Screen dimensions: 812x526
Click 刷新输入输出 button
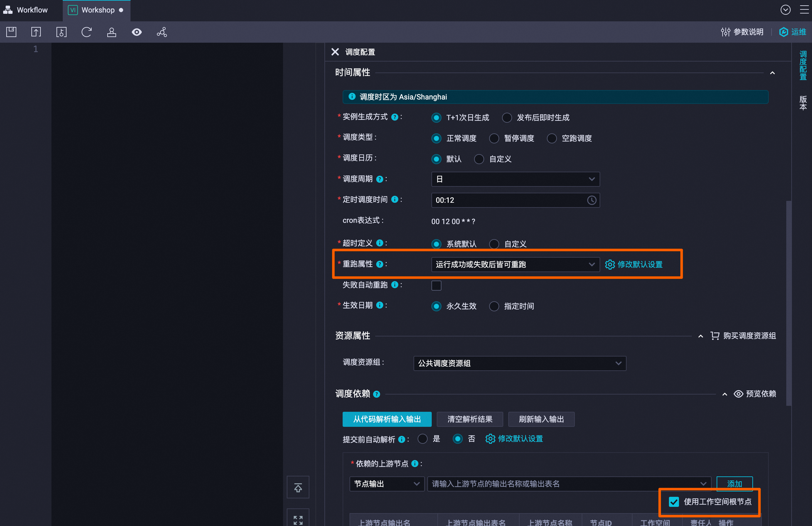click(x=541, y=419)
